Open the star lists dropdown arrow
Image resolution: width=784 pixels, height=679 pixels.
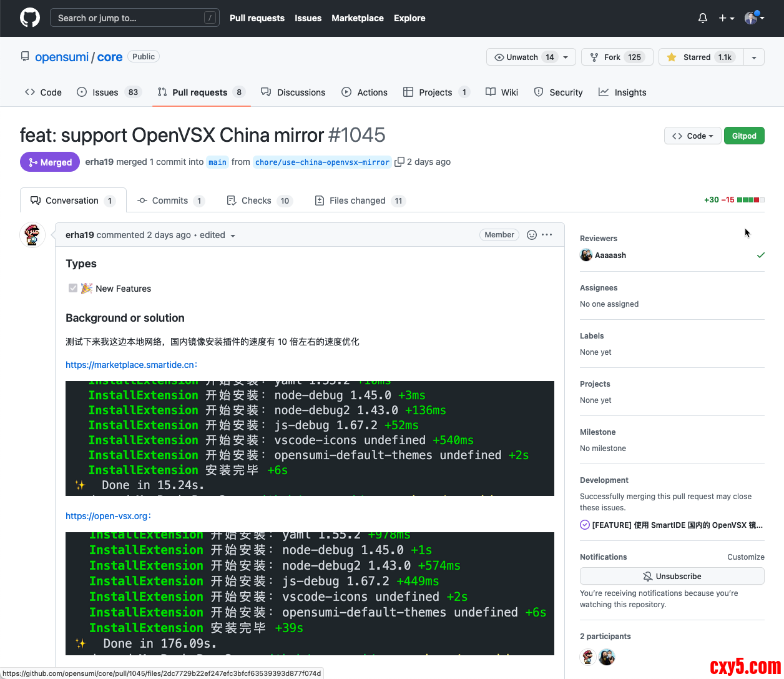754,57
